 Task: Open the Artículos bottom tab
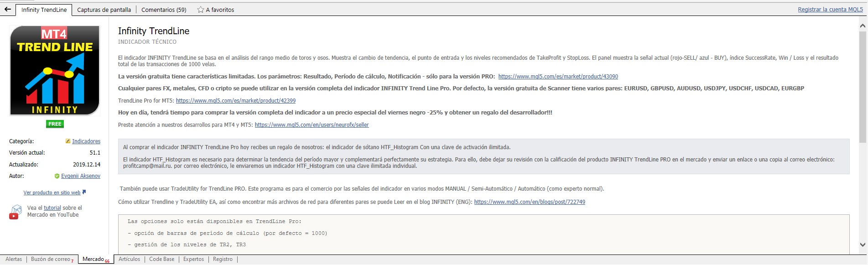click(x=129, y=259)
